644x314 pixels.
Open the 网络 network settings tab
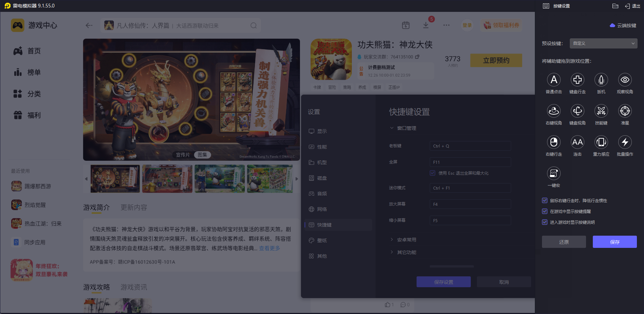pos(338,209)
